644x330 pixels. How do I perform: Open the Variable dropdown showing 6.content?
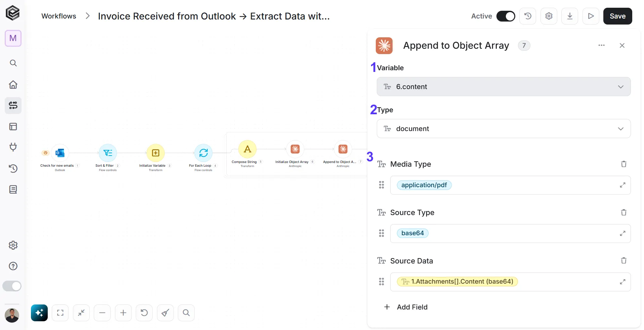504,87
